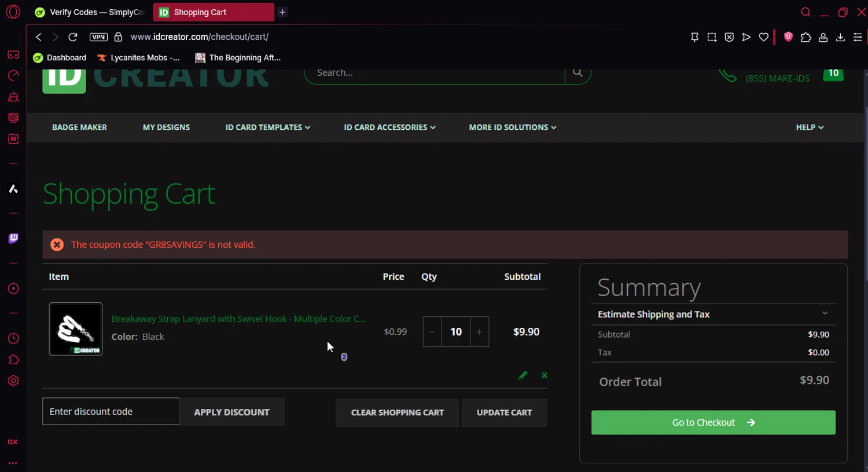Expand the Help dropdown menu
Viewport: 868px width, 472px height.
tap(810, 127)
